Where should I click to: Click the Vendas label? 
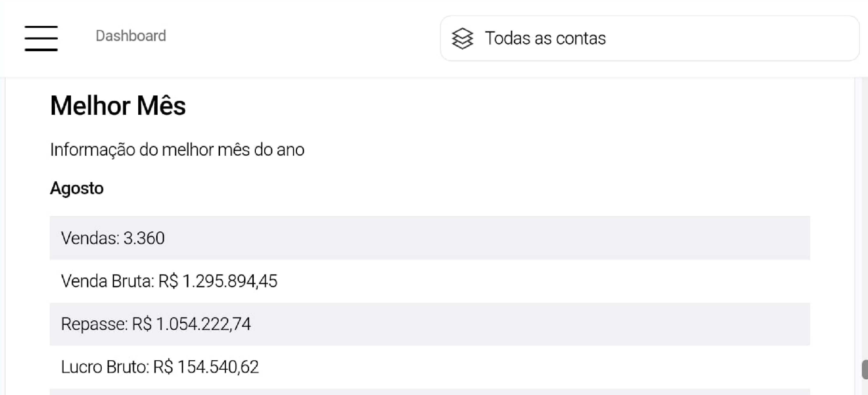pyautogui.click(x=90, y=238)
